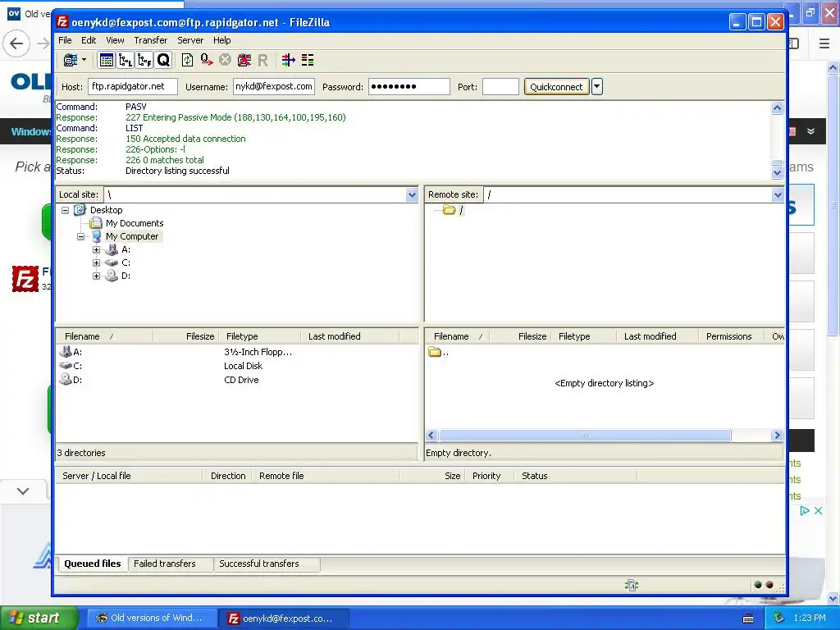Toggle remote directory tree display
Viewport: 840px width, 630px height.
pyautogui.click(x=144, y=60)
